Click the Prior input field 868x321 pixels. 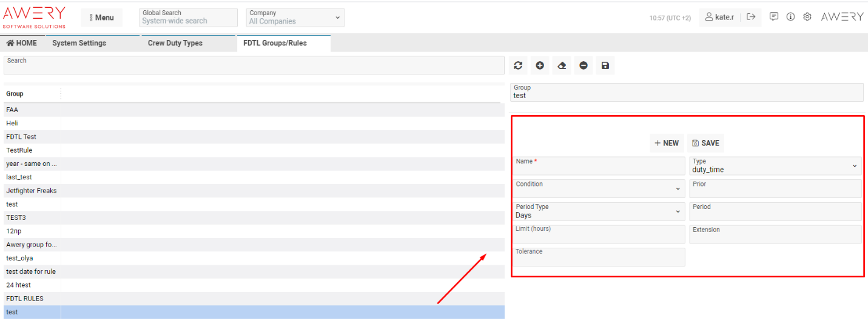coord(775,188)
